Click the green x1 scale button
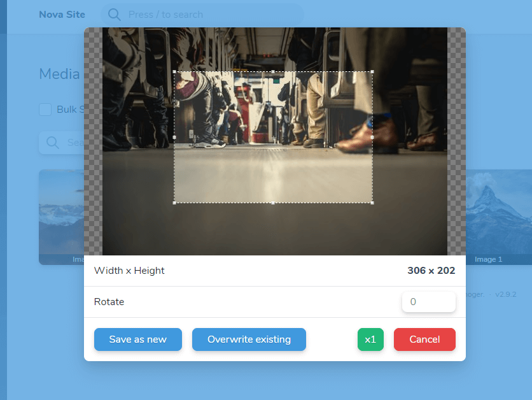The height and width of the screenshot is (400, 532). [x=370, y=339]
